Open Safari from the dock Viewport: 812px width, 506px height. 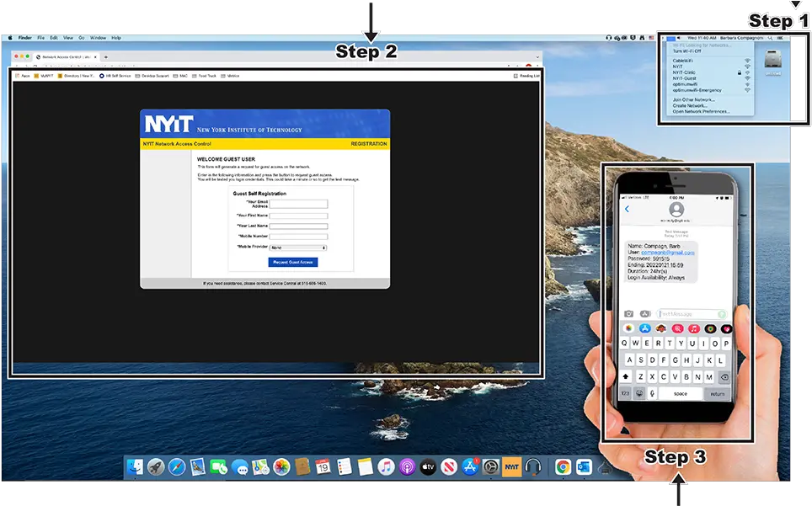pos(177,467)
